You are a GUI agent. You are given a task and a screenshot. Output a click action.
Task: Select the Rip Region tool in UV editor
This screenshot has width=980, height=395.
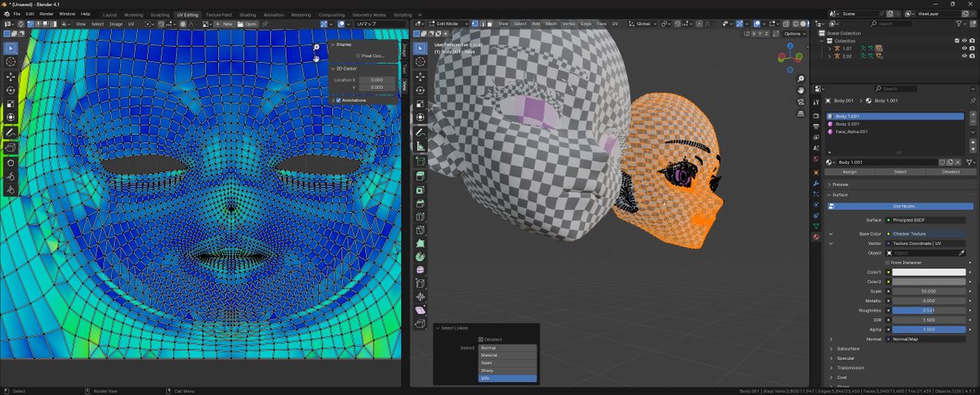pyautogui.click(x=11, y=148)
